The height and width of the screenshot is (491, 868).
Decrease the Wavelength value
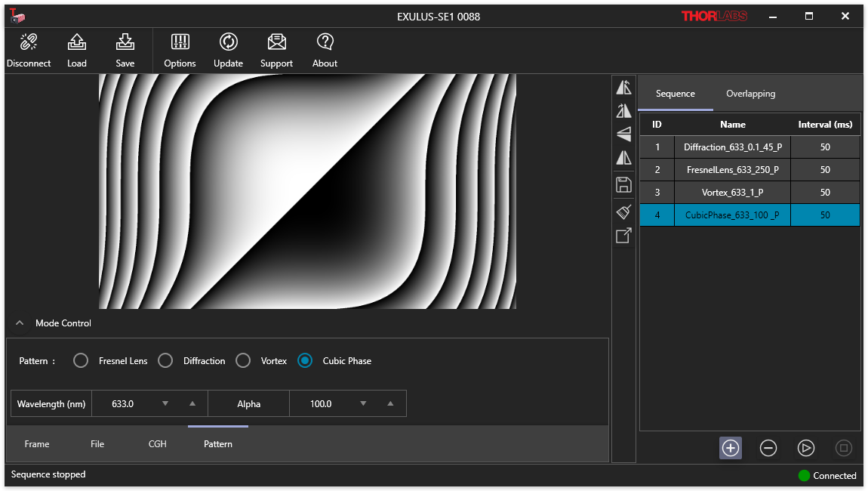165,404
